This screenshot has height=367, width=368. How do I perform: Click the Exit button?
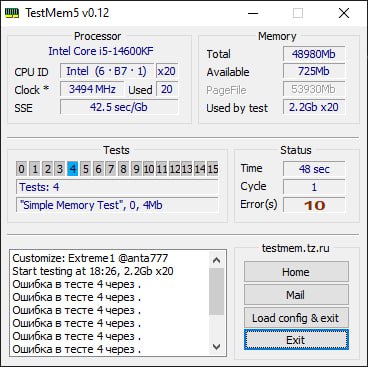point(296,340)
